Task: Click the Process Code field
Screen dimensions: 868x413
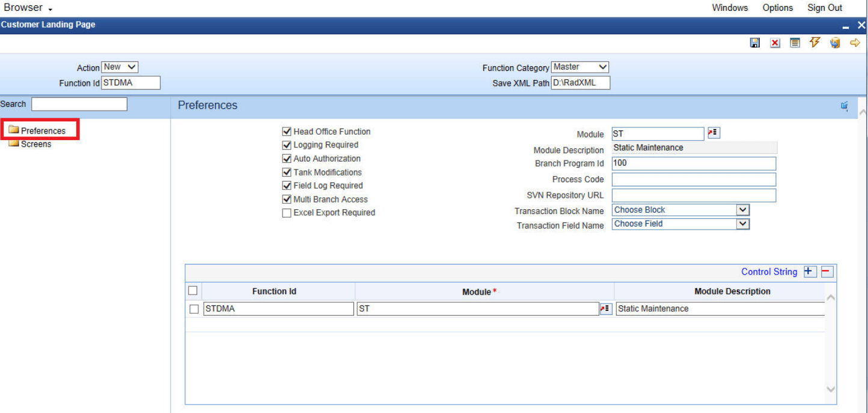Action: click(694, 179)
